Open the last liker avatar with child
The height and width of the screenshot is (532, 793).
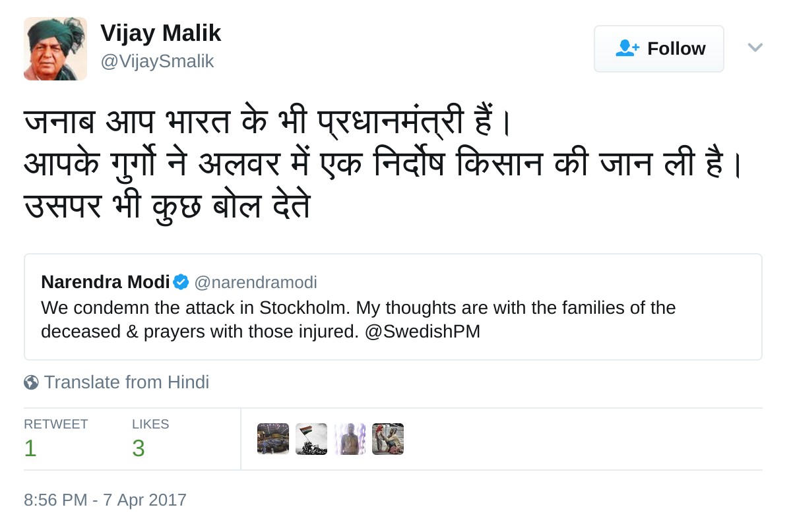click(388, 439)
